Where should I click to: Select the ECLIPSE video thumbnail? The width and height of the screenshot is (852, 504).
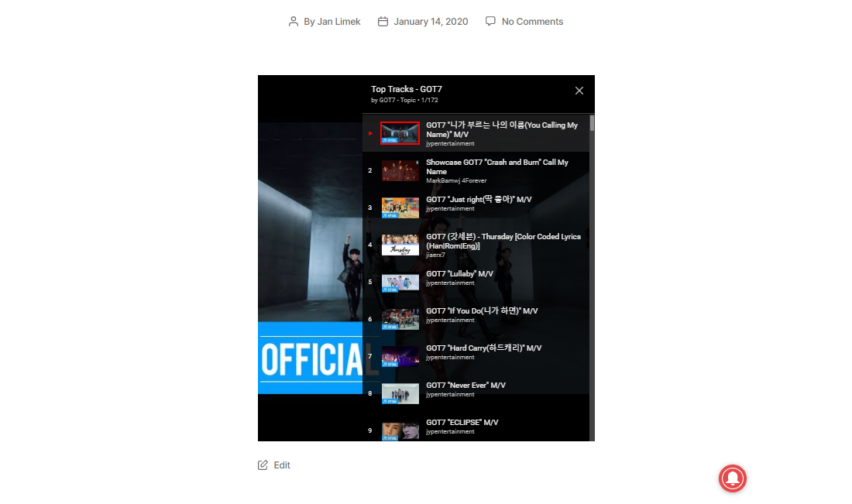(400, 430)
